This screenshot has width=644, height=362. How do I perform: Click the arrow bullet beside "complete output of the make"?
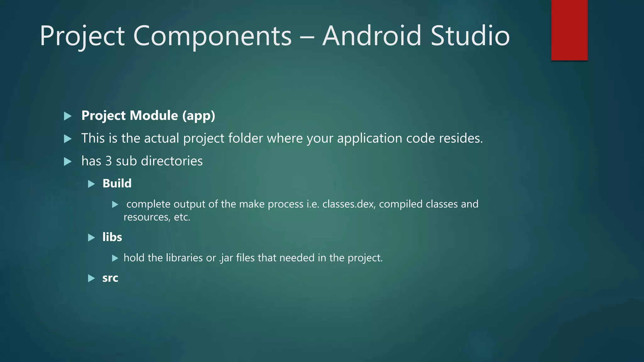point(115,205)
